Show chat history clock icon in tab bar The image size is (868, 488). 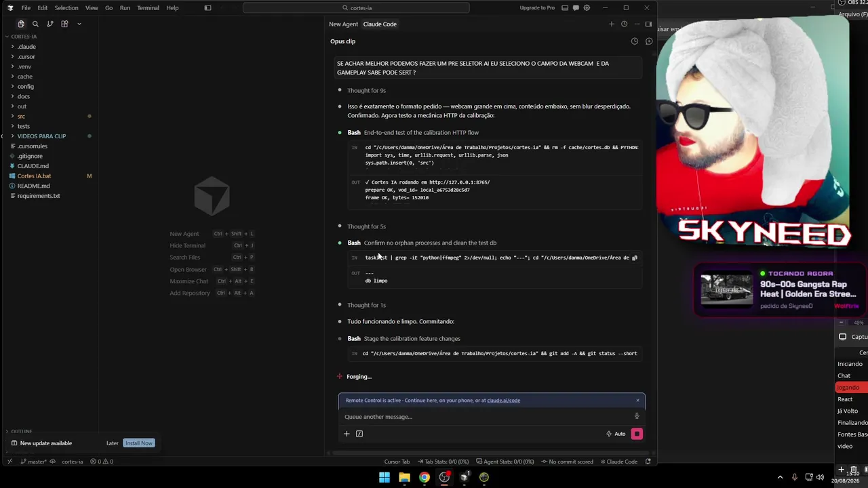point(624,24)
